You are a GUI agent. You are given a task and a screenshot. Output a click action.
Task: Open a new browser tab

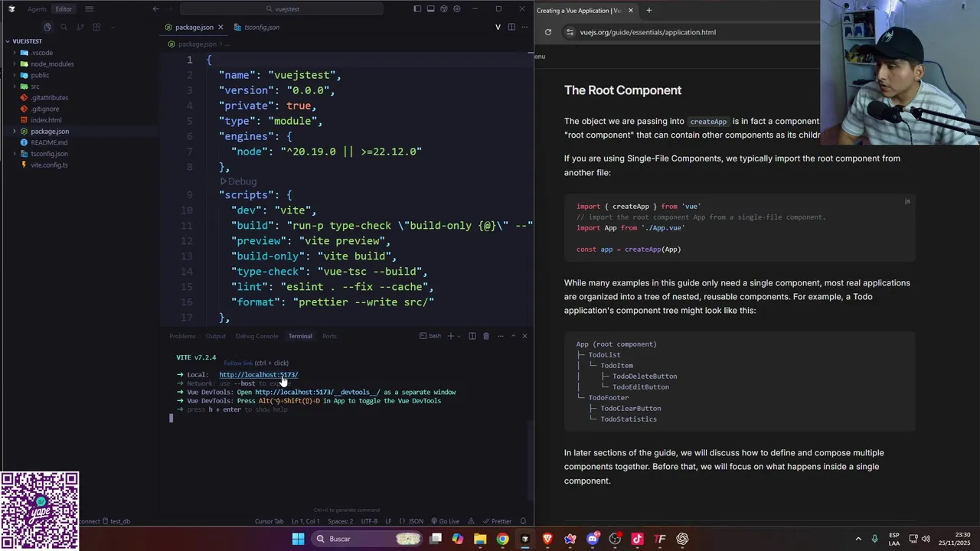point(648,11)
